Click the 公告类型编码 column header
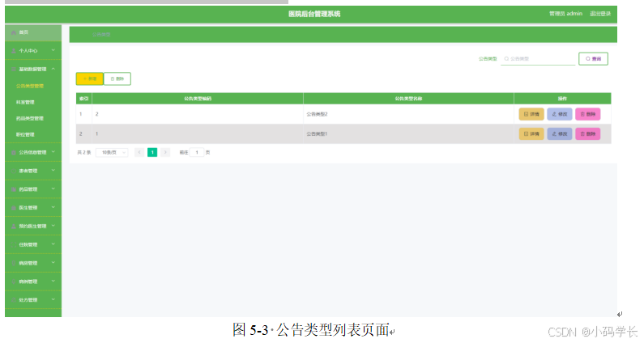 point(198,99)
